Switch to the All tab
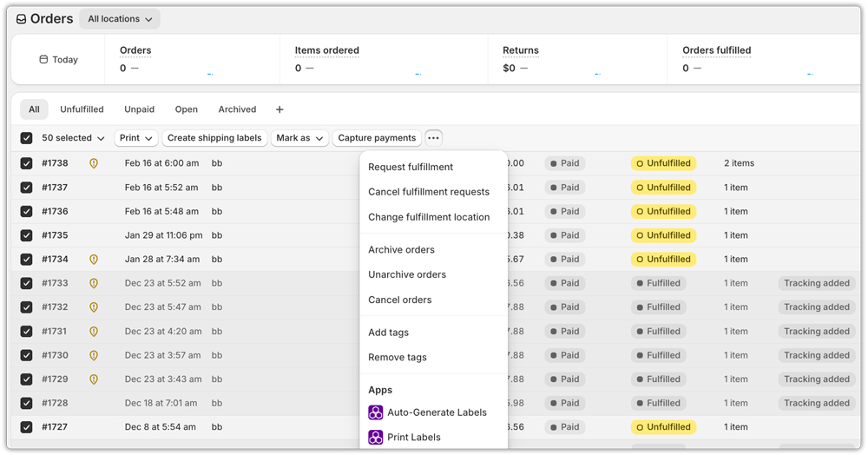868x455 pixels. pos(35,109)
